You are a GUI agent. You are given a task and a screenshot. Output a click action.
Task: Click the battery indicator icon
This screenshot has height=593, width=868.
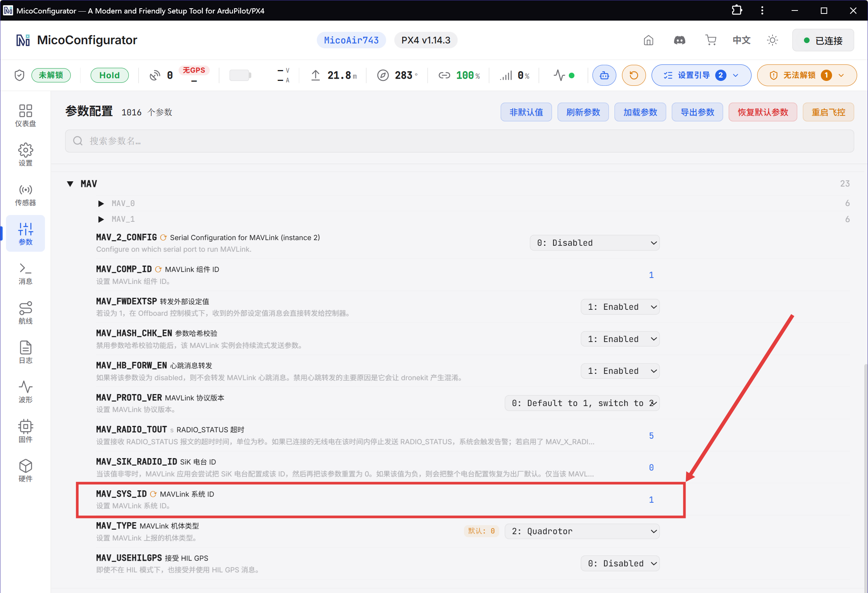click(240, 75)
